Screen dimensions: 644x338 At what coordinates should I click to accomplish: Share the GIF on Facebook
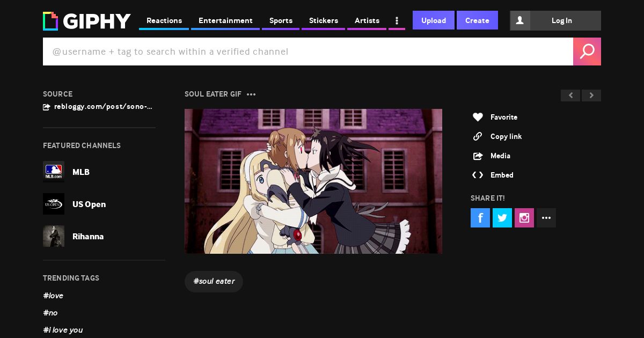(480, 218)
